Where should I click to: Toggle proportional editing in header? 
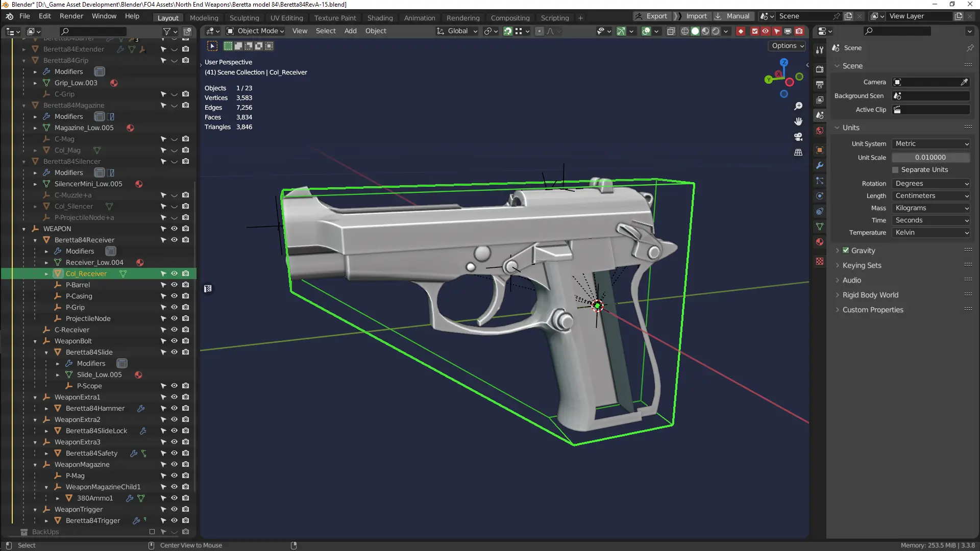(540, 31)
